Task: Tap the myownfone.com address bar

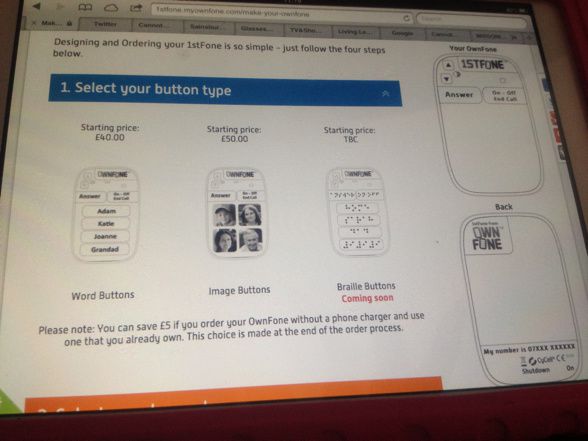Action: (x=282, y=14)
